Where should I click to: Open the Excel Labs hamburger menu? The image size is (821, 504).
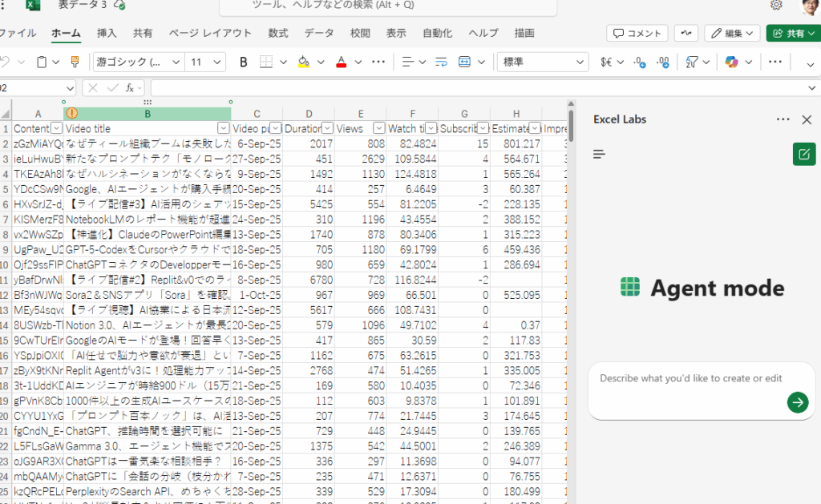(599, 154)
